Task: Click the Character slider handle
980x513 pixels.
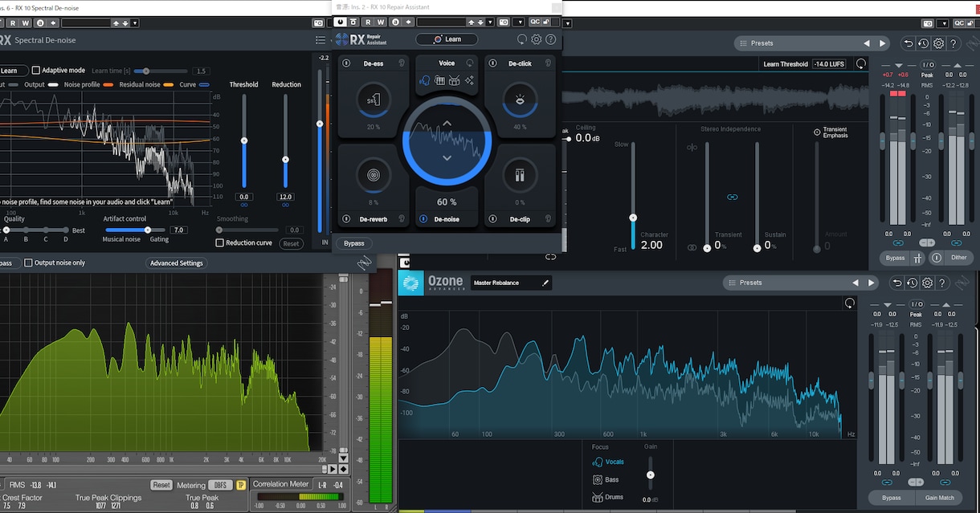Action: click(633, 217)
